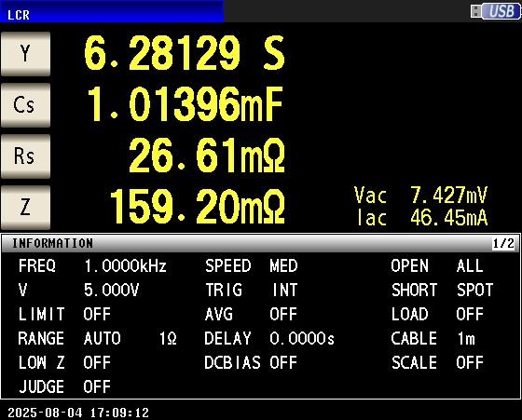Viewport: 522px width, 420px height.
Task: Tap the Z parameter button
Action: point(26,208)
